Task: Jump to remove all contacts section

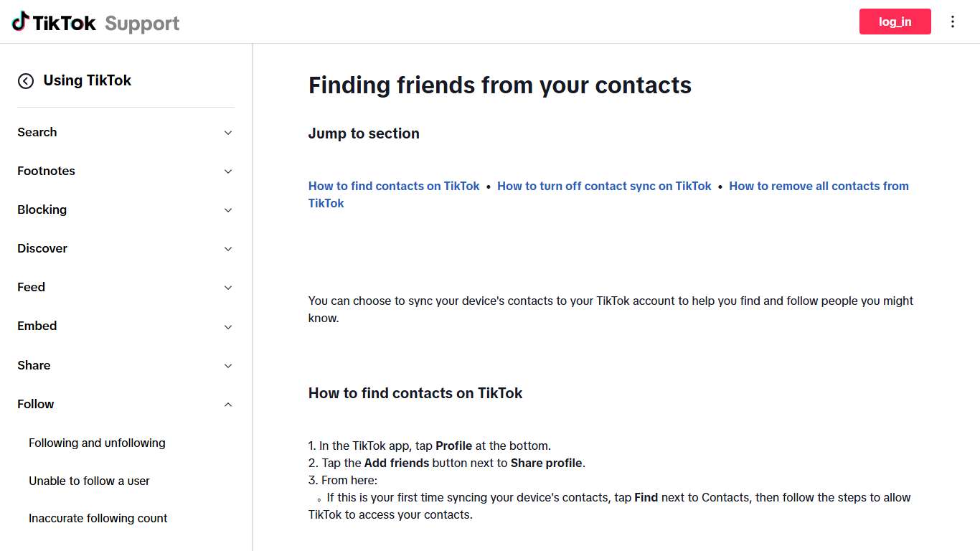Action: (819, 186)
